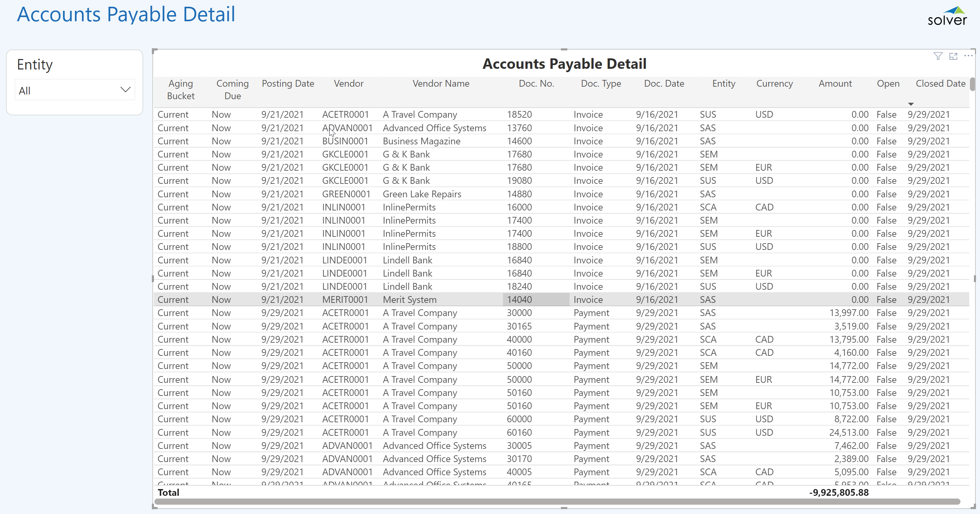Click the Closed Date column header
Viewport: 980px width, 514px height.
coord(940,84)
